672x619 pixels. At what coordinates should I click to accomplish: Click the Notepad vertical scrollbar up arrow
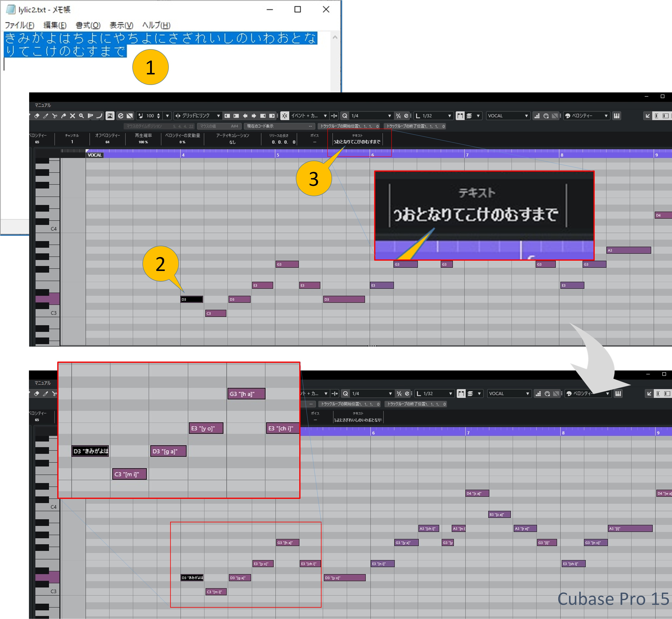point(334,38)
